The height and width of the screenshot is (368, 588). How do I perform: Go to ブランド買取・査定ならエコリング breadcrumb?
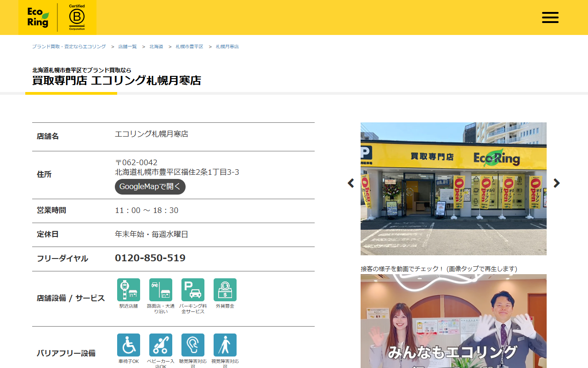point(69,46)
